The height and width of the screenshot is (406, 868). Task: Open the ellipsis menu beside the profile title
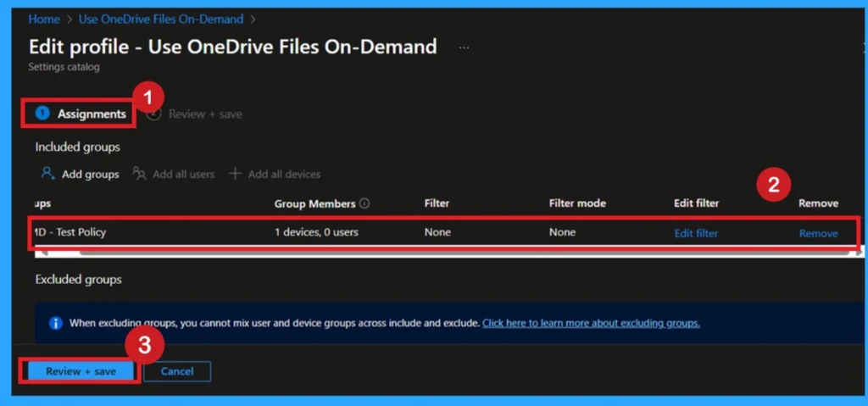click(x=464, y=47)
